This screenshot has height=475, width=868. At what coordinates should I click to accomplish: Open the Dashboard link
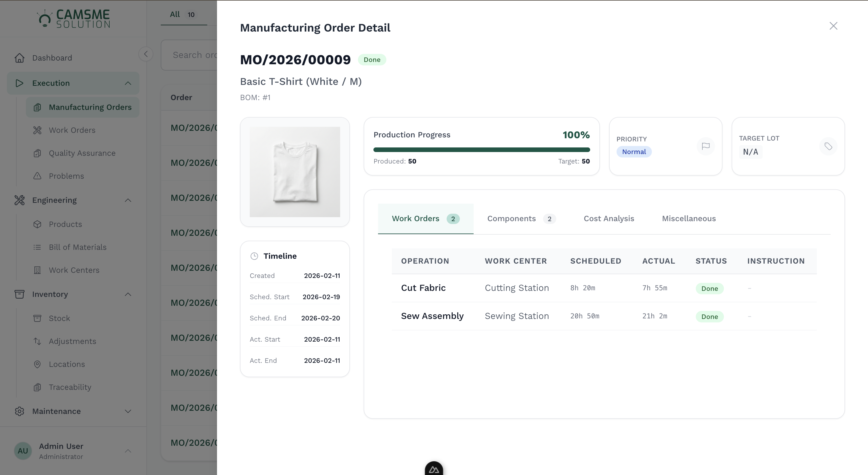click(x=52, y=58)
